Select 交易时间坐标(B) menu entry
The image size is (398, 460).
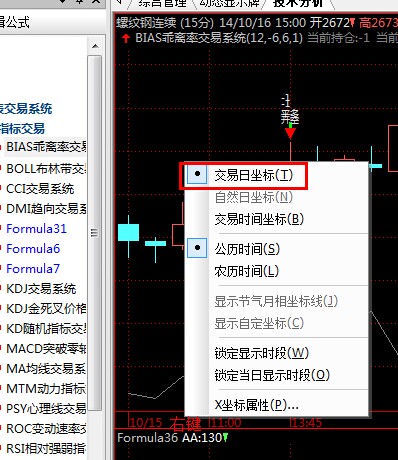pos(259,219)
